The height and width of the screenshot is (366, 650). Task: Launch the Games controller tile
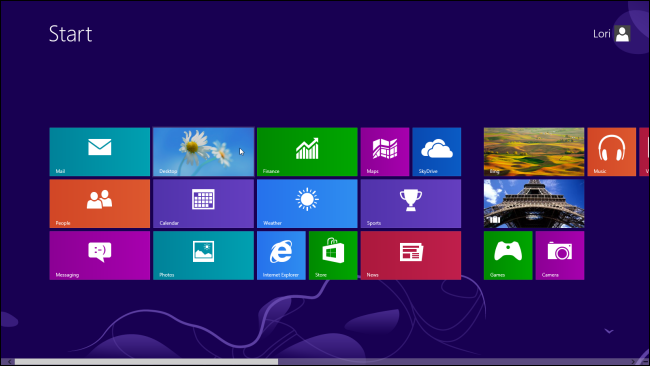pos(508,255)
